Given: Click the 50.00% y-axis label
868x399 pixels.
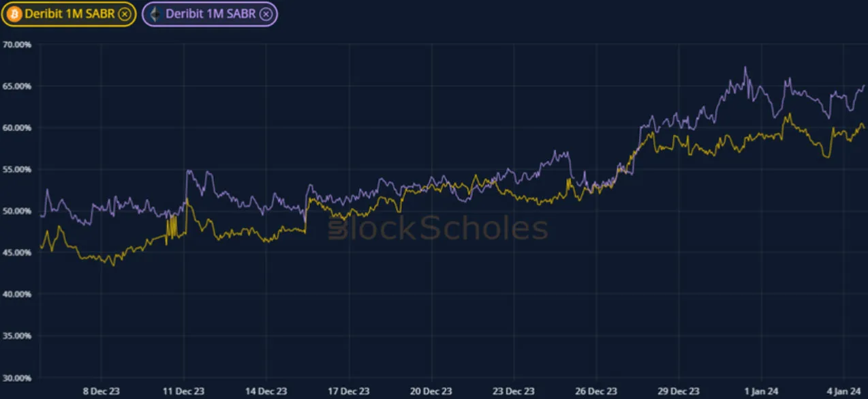Looking at the screenshot, I should pos(17,211).
